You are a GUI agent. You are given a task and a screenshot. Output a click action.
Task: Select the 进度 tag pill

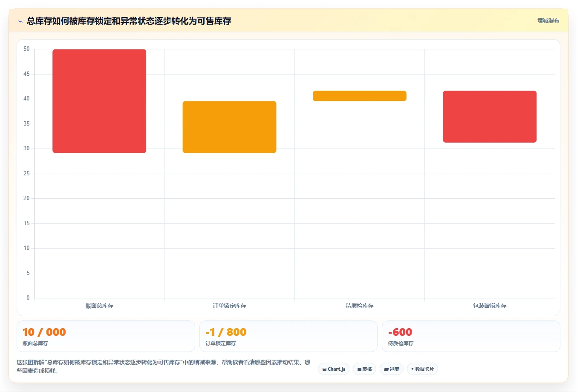(x=392, y=369)
